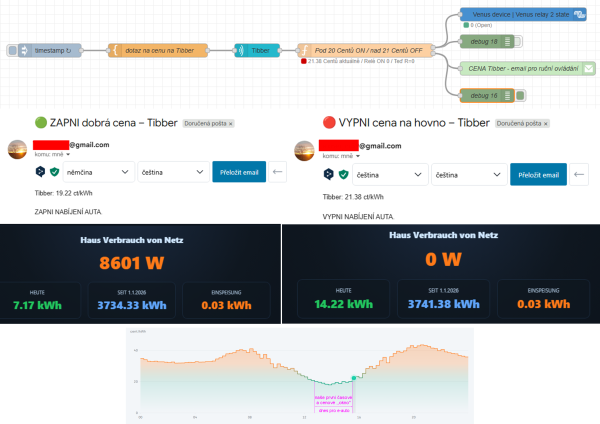This screenshot has width=600, height=424.
Task: Click the arrow icon on the timestamp node
Action: (x=24, y=50)
